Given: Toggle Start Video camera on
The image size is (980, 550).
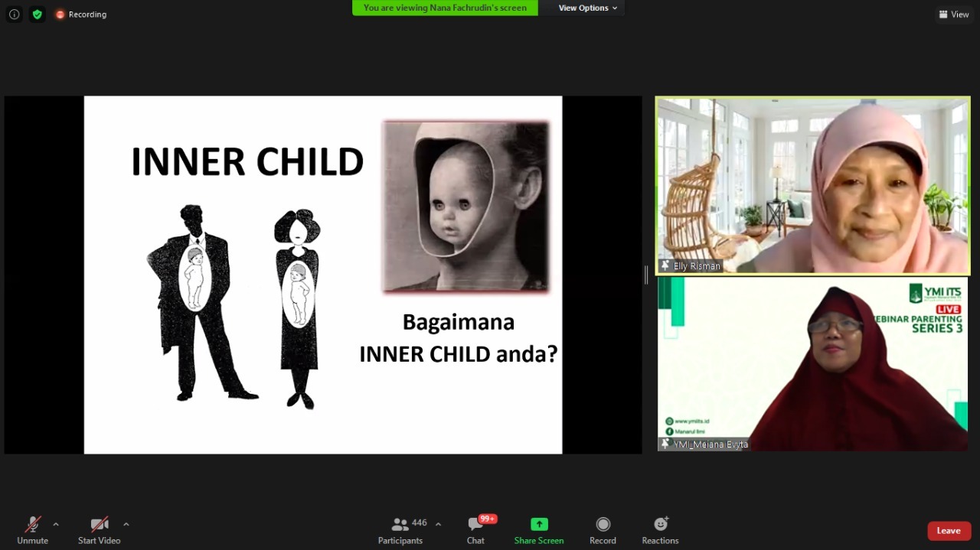Looking at the screenshot, I should point(100,530).
